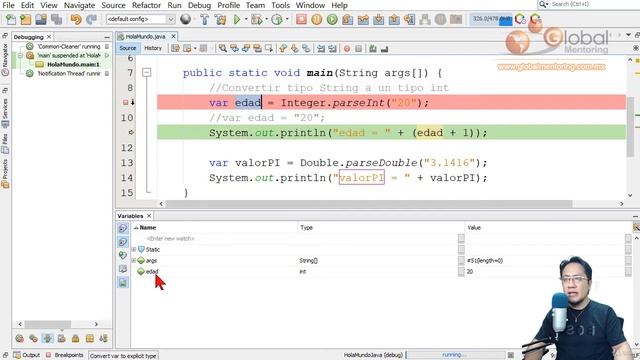Open the Profile menu
The width and height of the screenshot is (640, 360).
point(228,5)
